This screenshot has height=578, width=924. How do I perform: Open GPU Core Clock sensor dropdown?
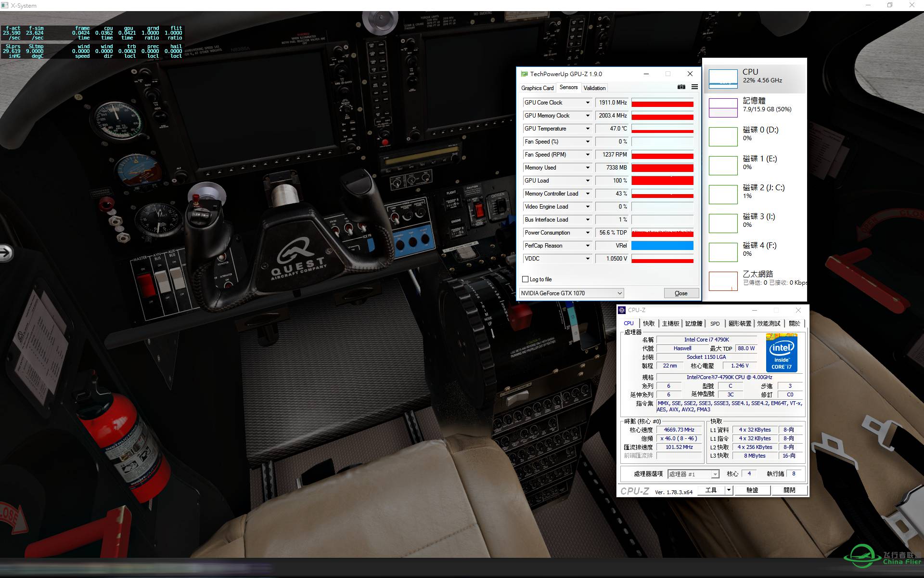587,103
